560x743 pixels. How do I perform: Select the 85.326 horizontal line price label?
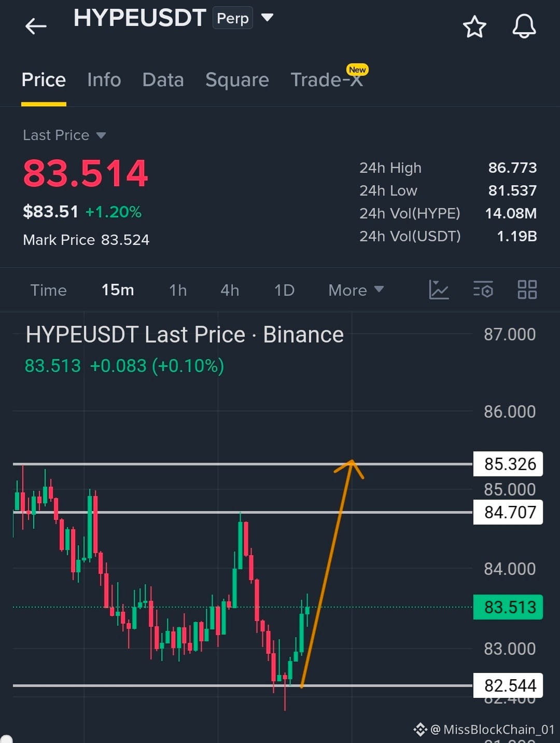pos(508,464)
